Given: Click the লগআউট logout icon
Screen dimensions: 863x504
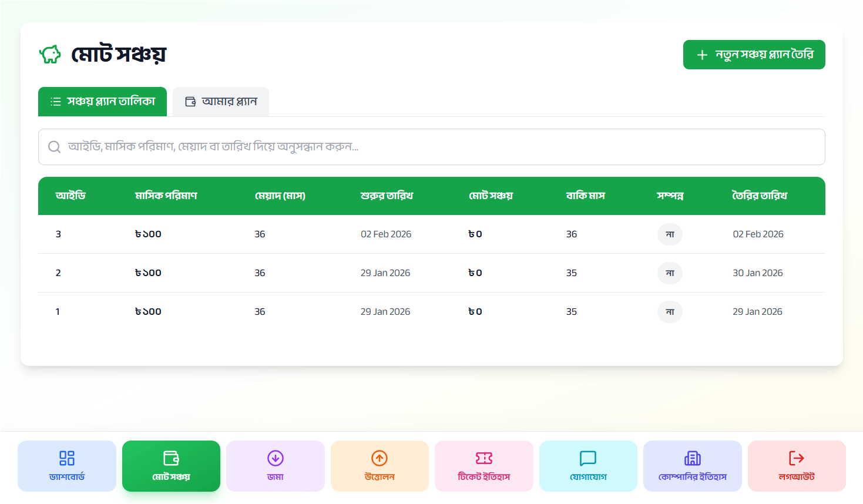Looking at the screenshot, I should click(796, 458).
